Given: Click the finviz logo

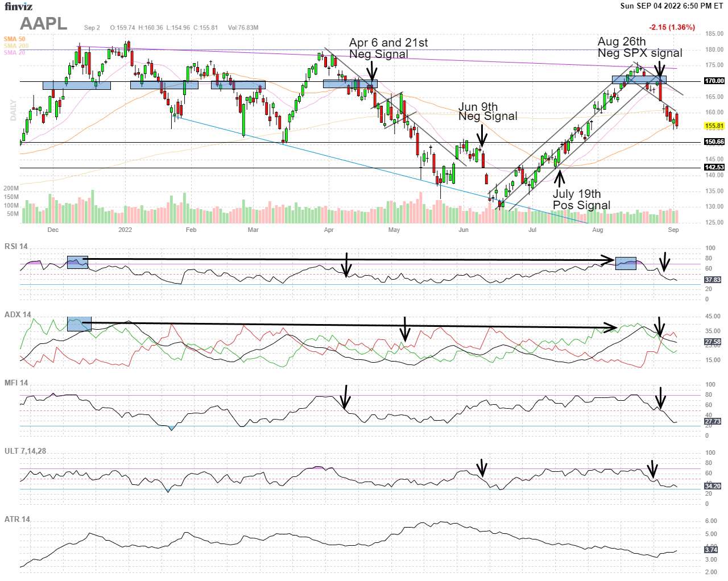Looking at the screenshot, I should pyautogui.click(x=18, y=7).
